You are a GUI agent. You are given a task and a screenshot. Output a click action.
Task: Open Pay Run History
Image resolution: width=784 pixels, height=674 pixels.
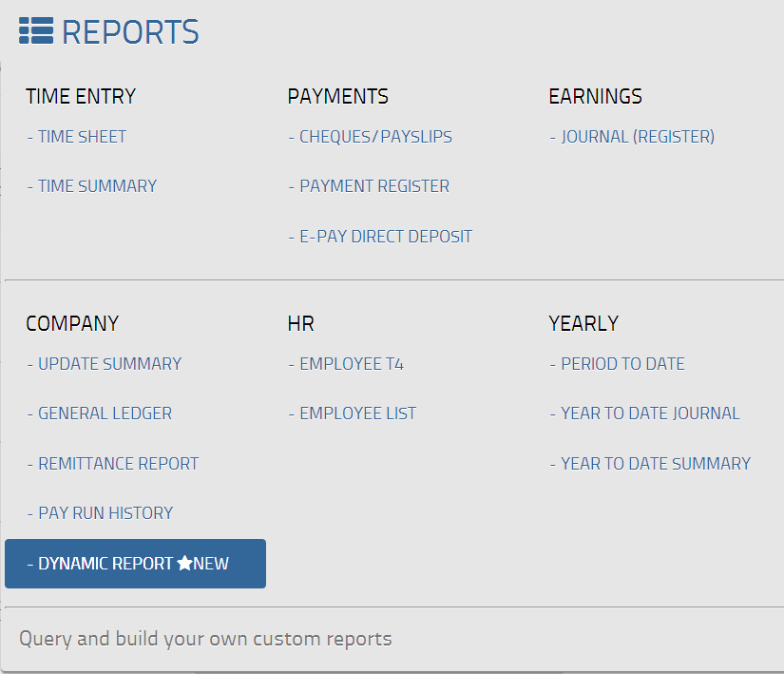pyautogui.click(x=105, y=512)
